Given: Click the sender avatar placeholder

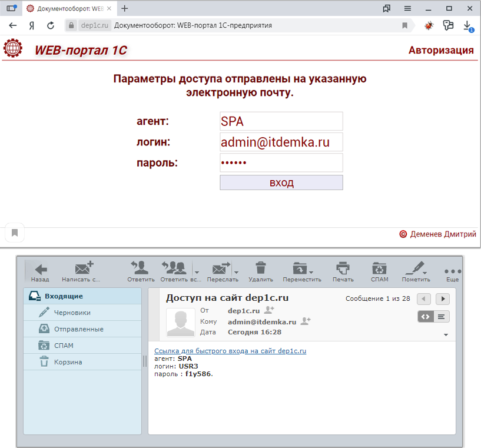Looking at the screenshot, I should pyautogui.click(x=181, y=323).
